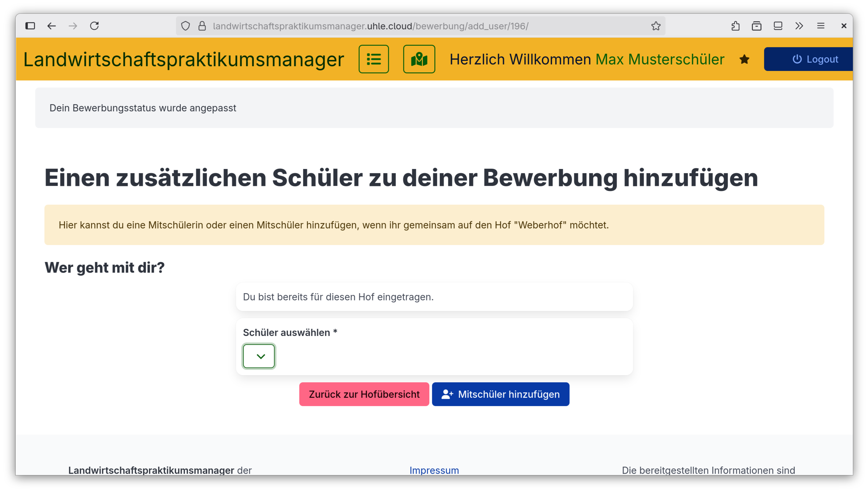Open the map view icon in the header

pos(419,59)
